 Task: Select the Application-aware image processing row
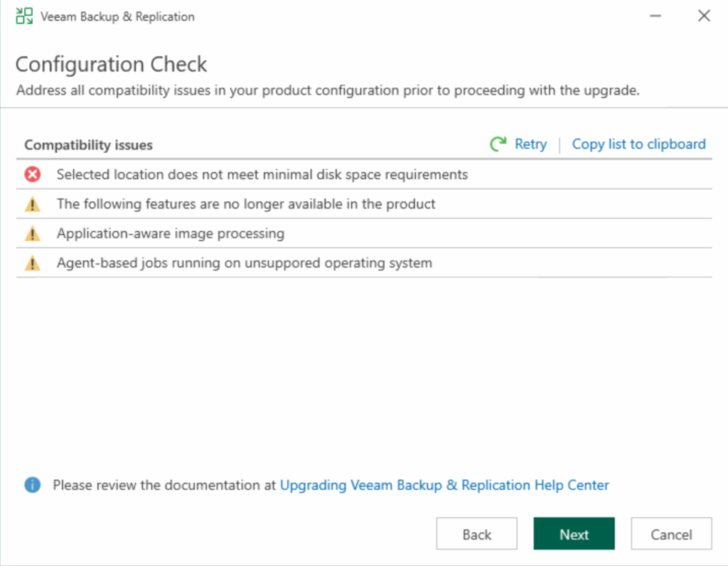(x=171, y=234)
